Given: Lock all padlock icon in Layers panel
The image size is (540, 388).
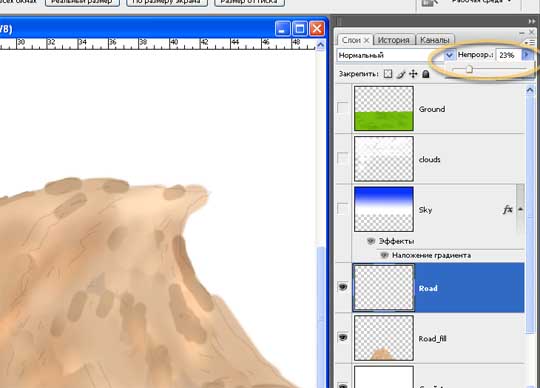Looking at the screenshot, I should pyautogui.click(x=426, y=74).
